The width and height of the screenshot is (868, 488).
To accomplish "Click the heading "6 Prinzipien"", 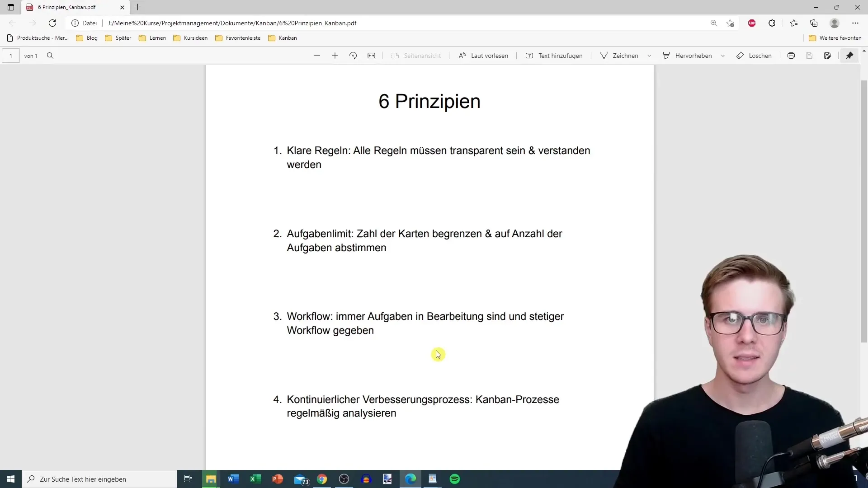I will [429, 101].
